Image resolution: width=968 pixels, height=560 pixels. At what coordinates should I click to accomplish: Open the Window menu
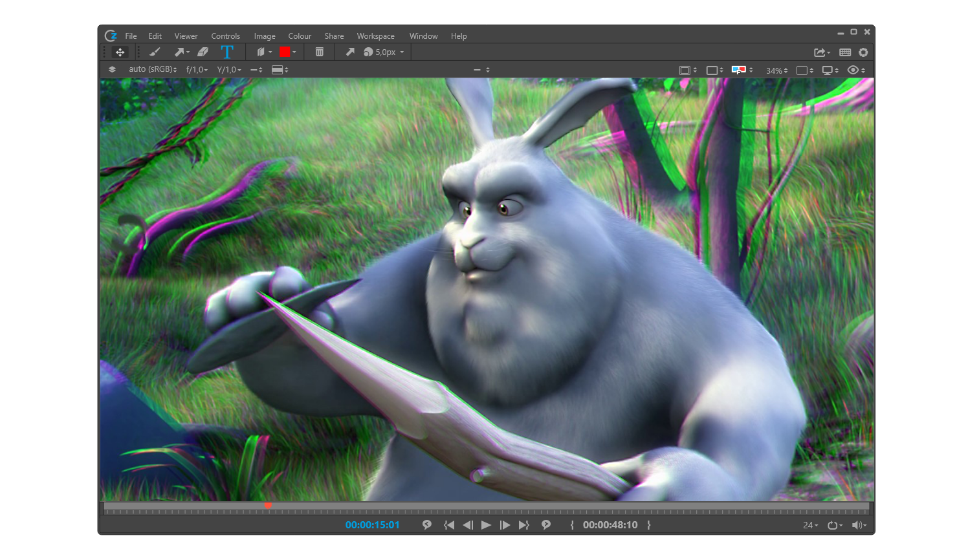(x=423, y=36)
